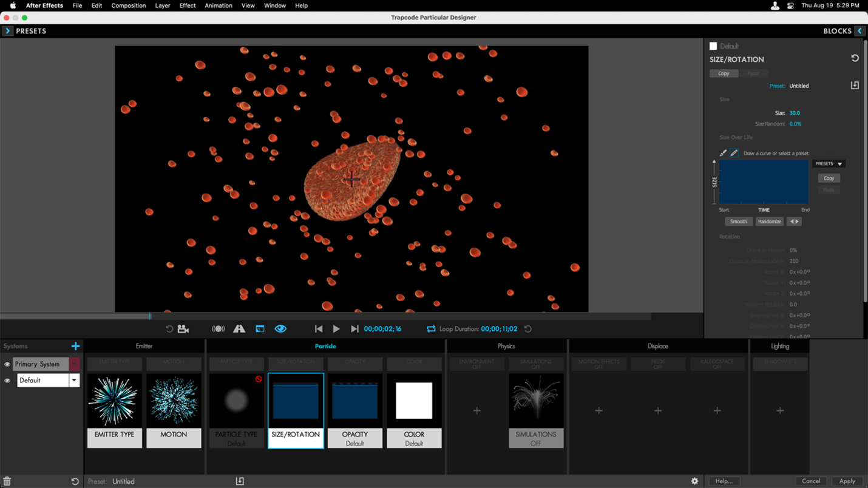Screen dimensions: 868x488
Task: Select the Opacity block
Action: tap(355, 411)
